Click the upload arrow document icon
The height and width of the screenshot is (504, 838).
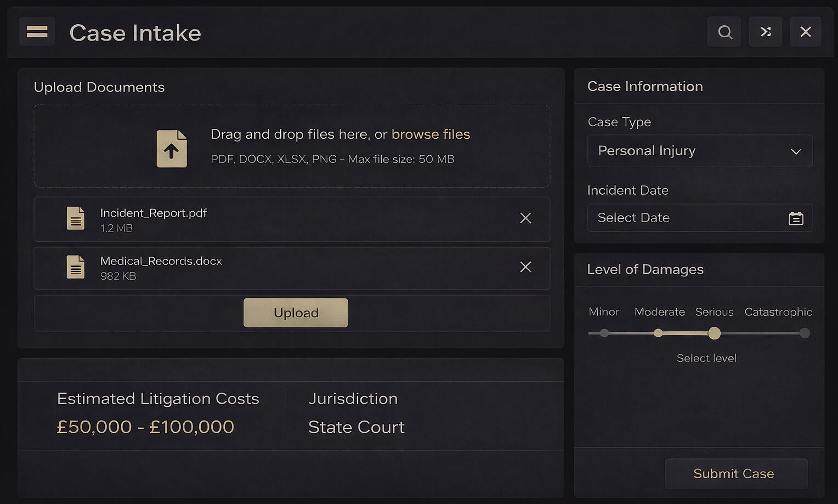pos(172,149)
